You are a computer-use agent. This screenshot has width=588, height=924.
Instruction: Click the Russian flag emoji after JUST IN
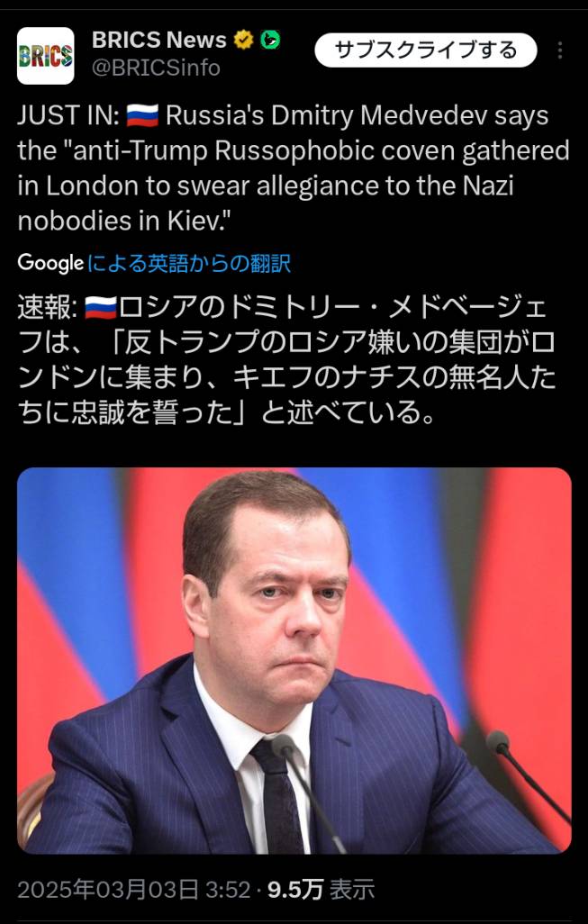coord(142,115)
